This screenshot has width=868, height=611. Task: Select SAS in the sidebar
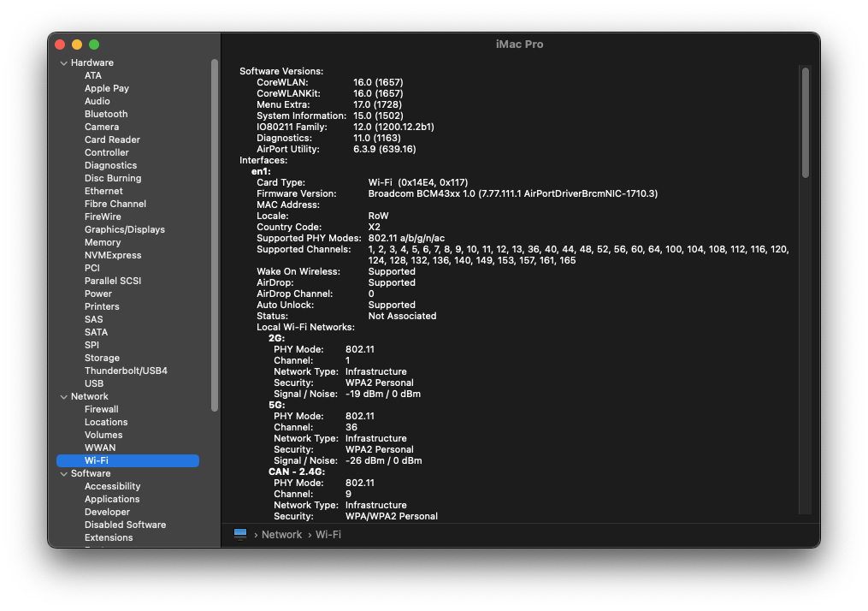point(93,319)
